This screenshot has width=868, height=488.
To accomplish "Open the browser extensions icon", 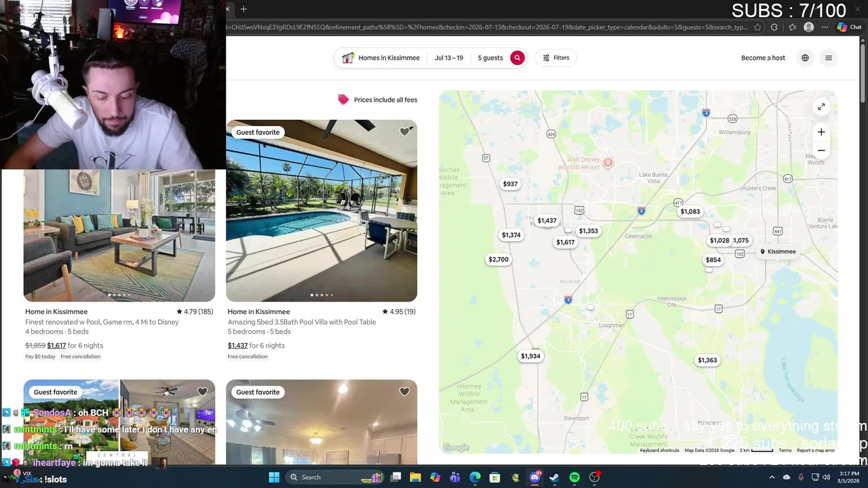I will pyautogui.click(x=774, y=27).
